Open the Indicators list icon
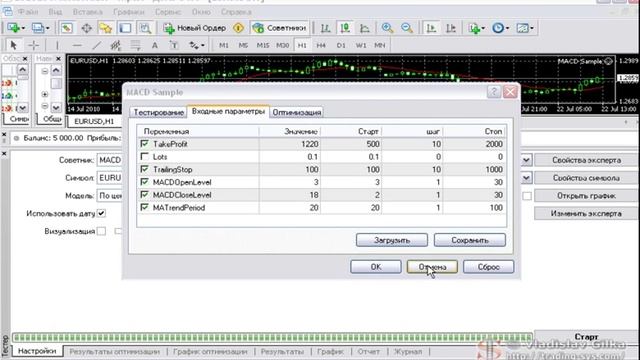The height and width of the screenshot is (360, 640). tap(474, 28)
